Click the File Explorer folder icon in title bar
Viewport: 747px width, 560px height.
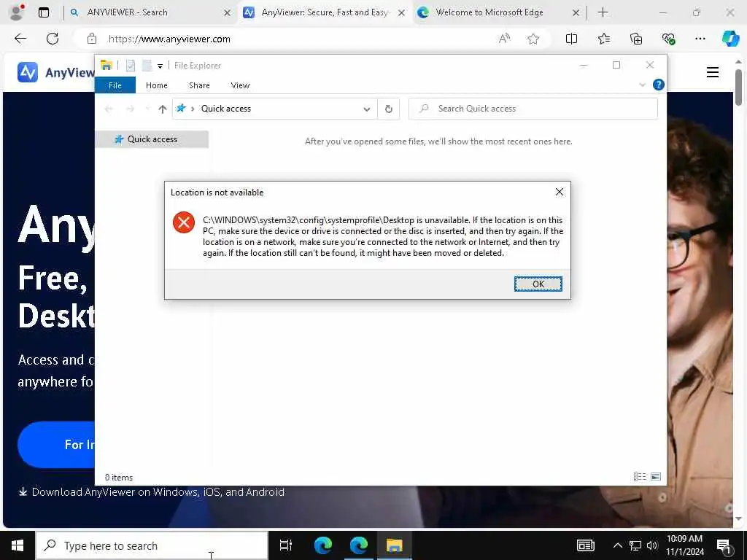[x=107, y=65]
